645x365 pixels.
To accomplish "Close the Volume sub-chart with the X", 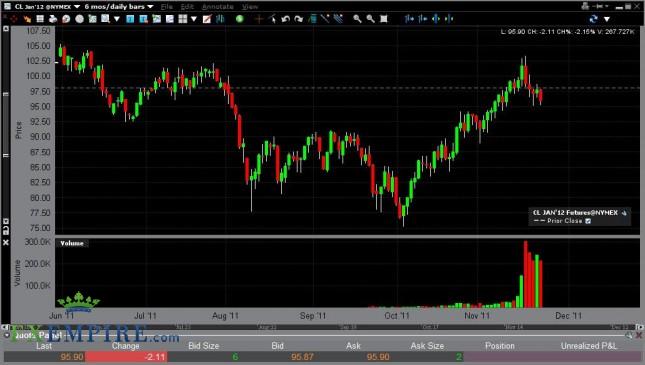I will 6,243.
